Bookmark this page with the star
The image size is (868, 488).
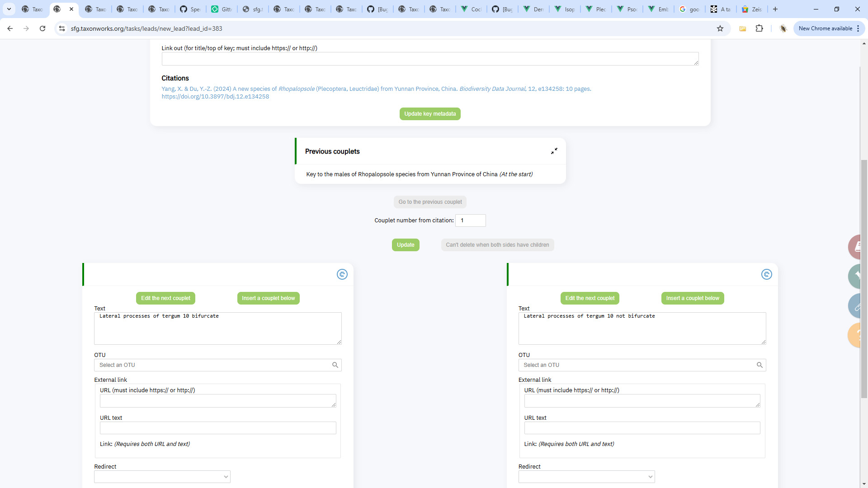(720, 28)
